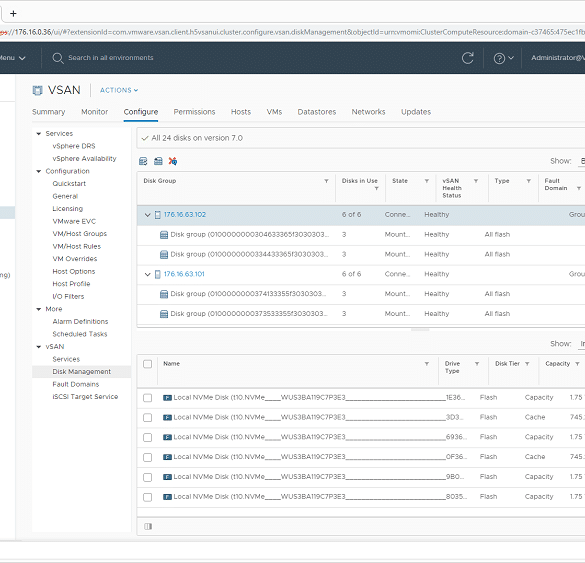
Task: Open a new browser tab with plus
Action: tap(13, 14)
